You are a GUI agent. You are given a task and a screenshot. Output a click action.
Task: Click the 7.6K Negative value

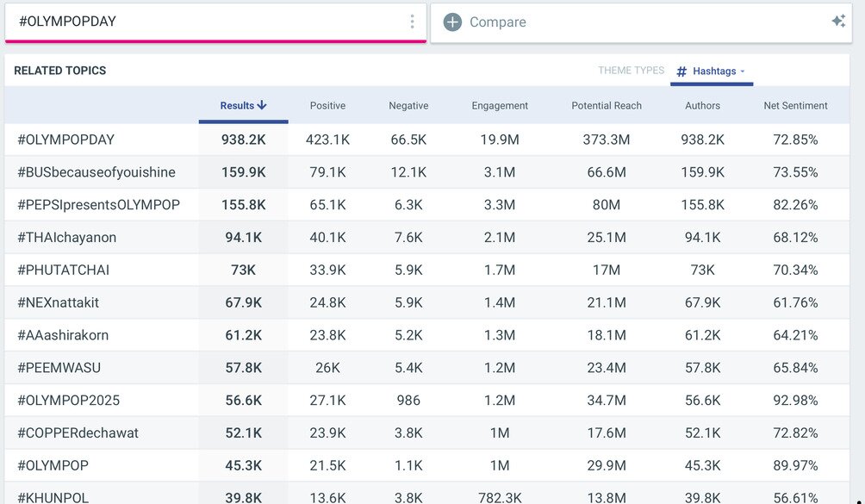pos(408,237)
